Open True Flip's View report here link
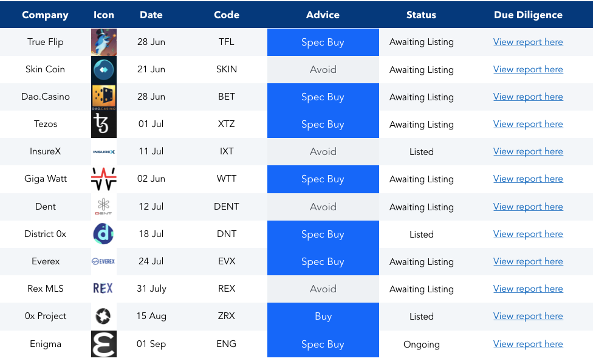The height and width of the screenshot is (364, 593). tap(528, 42)
